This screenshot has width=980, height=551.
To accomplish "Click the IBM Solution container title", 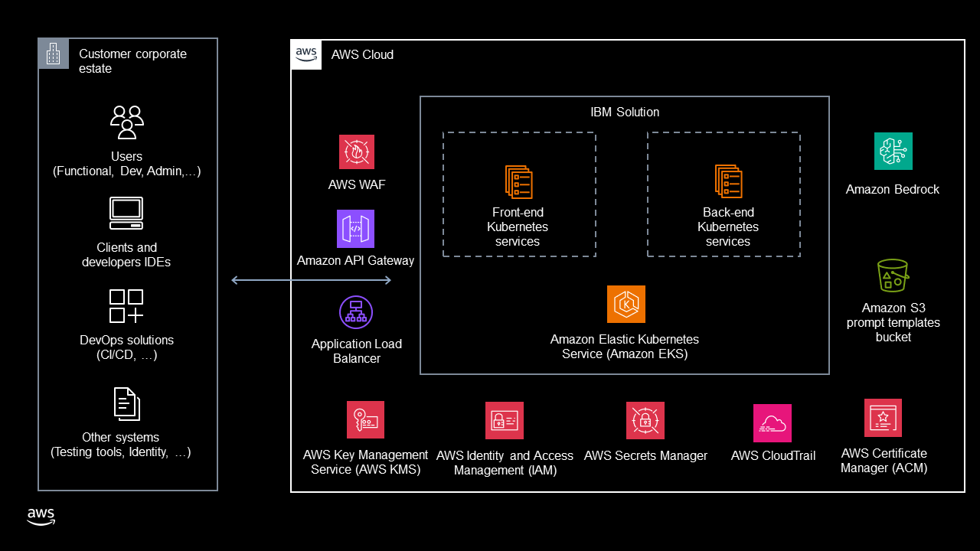I will click(624, 112).
